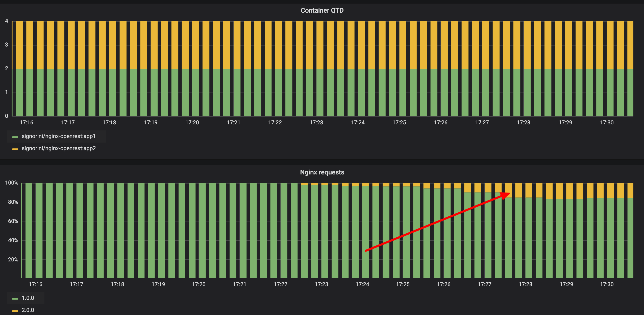The image size is (644, 315).
Task: Click the 17:30 label on Nginx requests axis
Action: (x=607, y=284)
